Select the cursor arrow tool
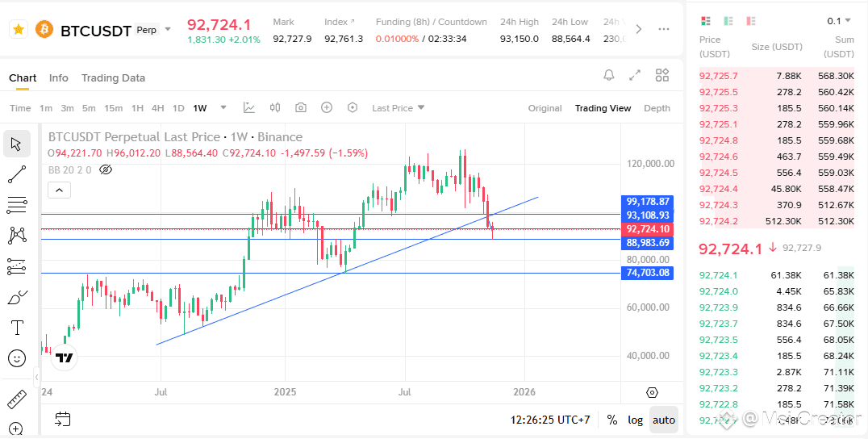Image resolution: width=868 pixels, height=439 pixels. pyautogui.click(x=17, y=144)
